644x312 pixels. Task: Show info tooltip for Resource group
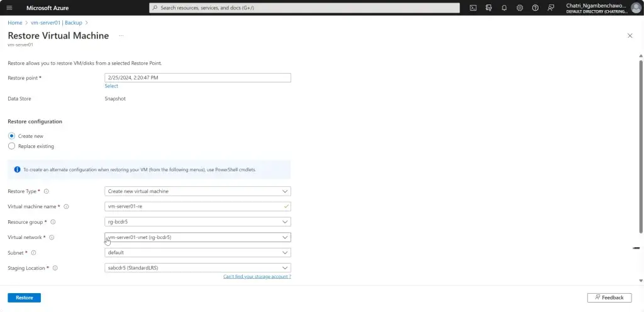(53, 222)
